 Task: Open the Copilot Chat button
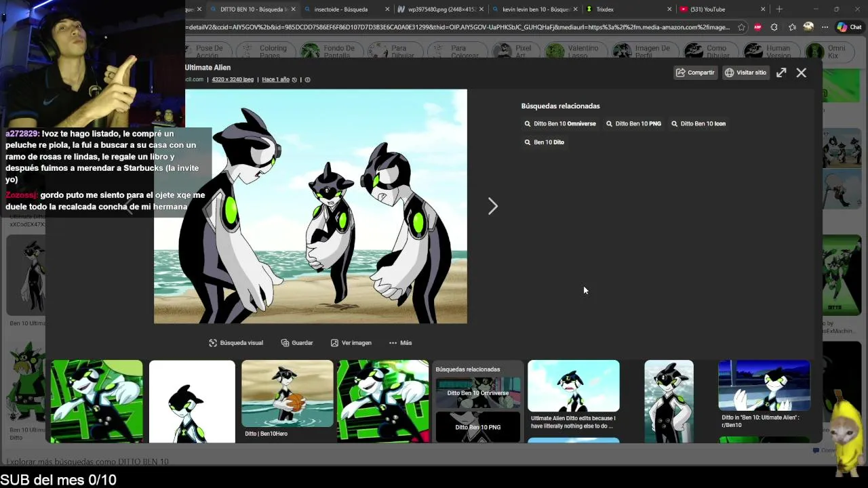click(x=850, y=27)
